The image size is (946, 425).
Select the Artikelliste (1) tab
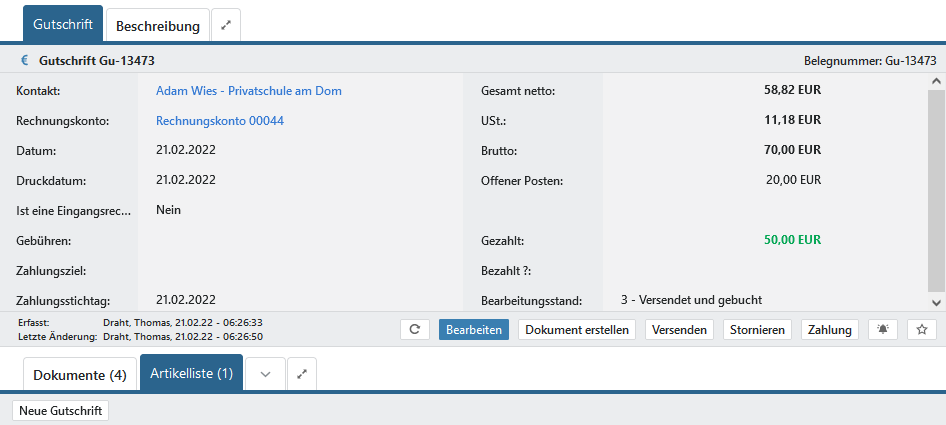pos(191,374)
